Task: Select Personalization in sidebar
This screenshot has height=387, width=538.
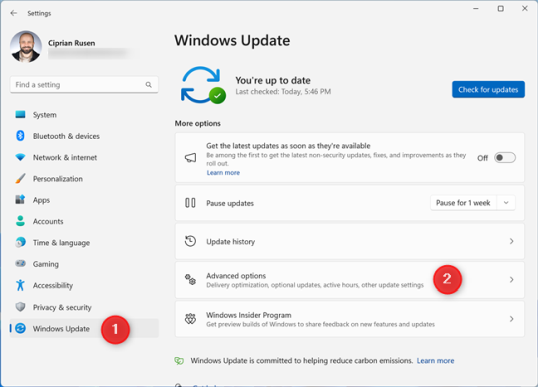Action: [x=84, y=178]
